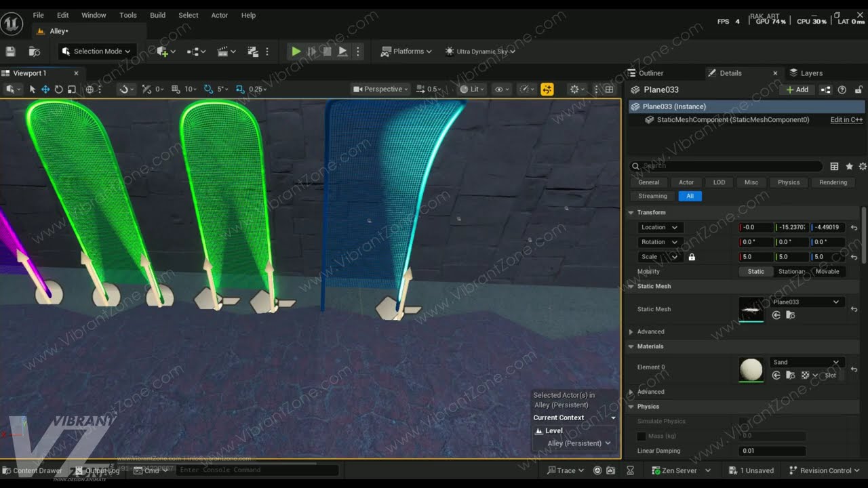Select the Rendering filter button
Image resolution: width=868 pixels, height=488 pixels.
click(833, 182)
